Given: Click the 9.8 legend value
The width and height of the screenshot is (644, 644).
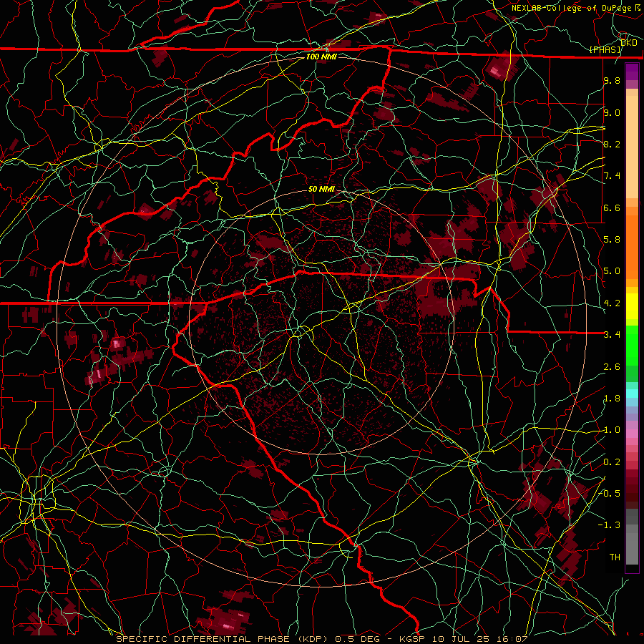Looking at the screenshot, I should pos(612,81).
